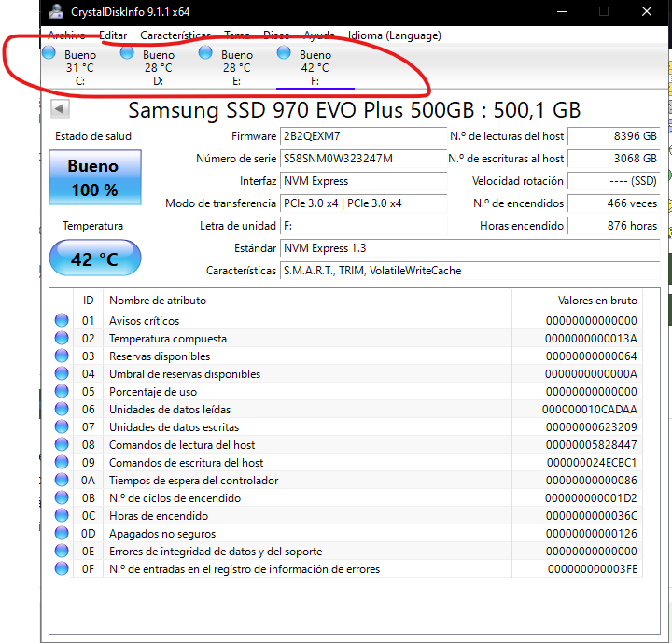Image resolution: width=672 pixels, height=643 pixels.
Task: Click status orb of attribute 0E Errores de integridad
Action: point(62,551)
